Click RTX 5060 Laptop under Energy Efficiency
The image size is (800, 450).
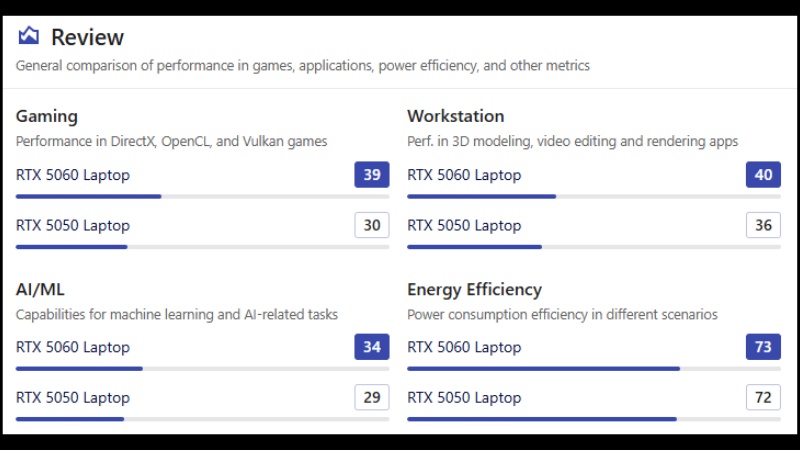tap(464, 347)
